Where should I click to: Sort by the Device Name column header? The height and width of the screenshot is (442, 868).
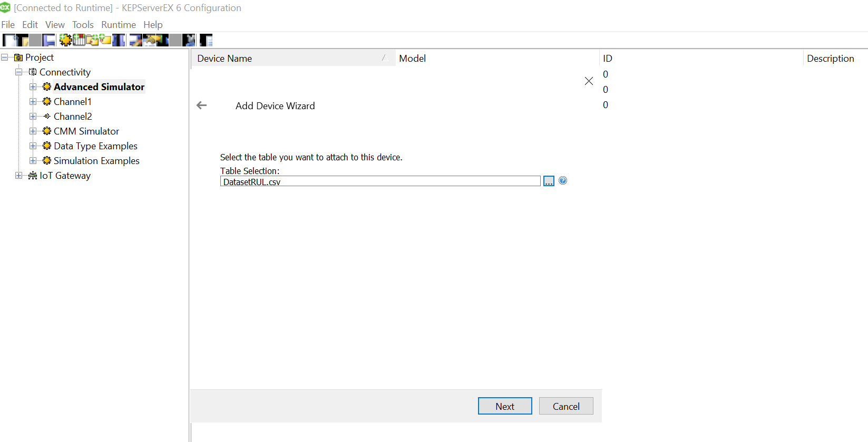pos(225,59)
